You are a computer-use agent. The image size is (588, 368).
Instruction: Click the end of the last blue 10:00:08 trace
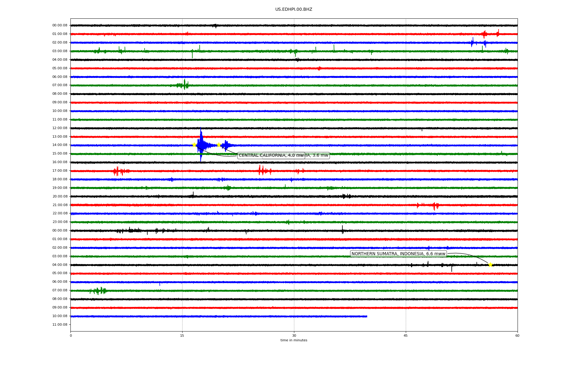pos(367,316)
